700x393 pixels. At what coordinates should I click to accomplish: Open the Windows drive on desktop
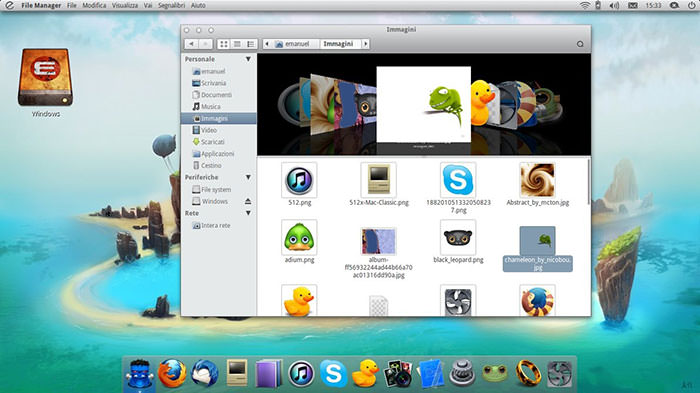[x=45, y=84]
